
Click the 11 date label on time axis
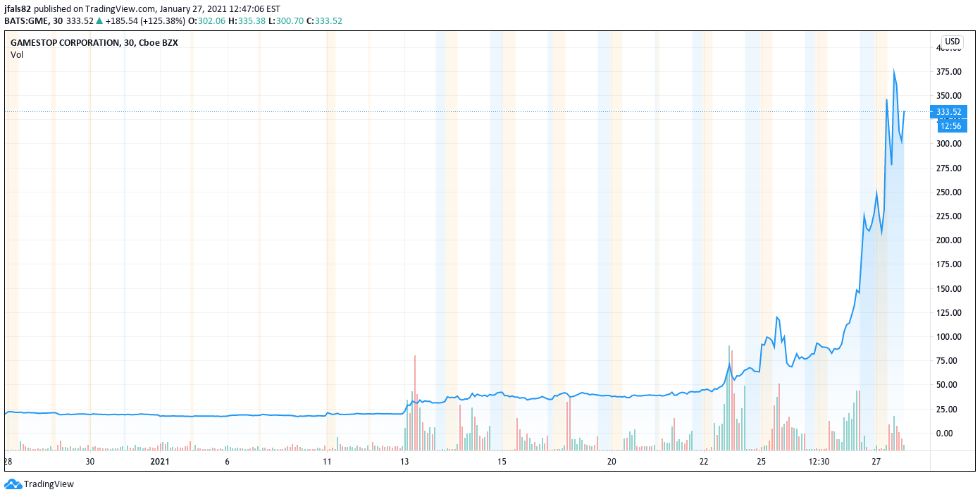pos(327,462)
